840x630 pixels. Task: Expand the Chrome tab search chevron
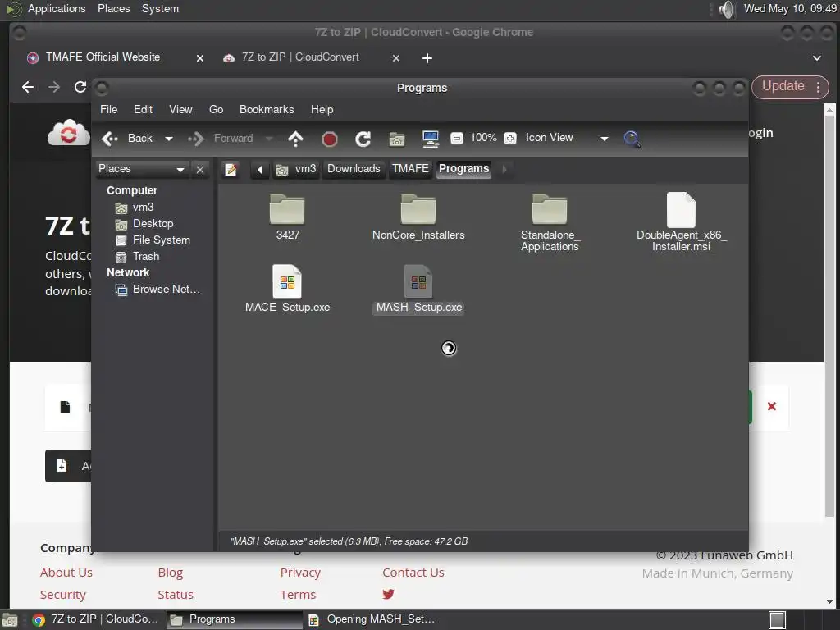pos(816,58)
